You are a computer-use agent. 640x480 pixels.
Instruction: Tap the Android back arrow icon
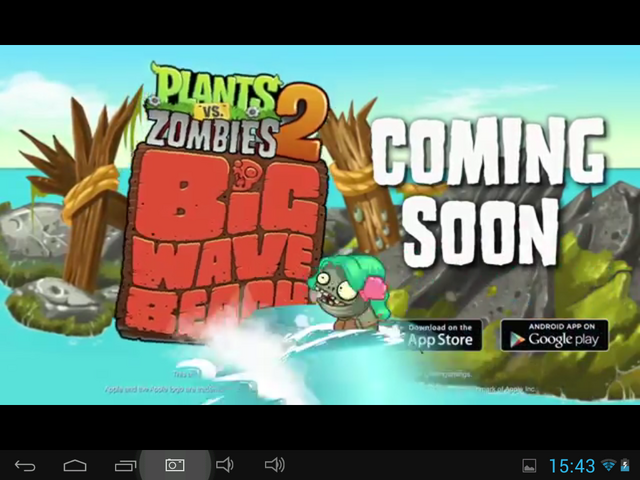coord(25,465)
